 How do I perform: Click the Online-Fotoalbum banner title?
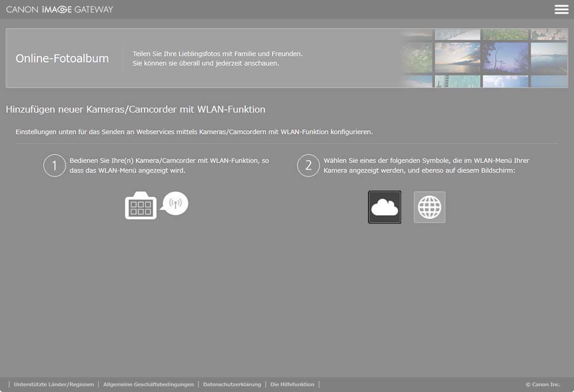click(62, 59)
